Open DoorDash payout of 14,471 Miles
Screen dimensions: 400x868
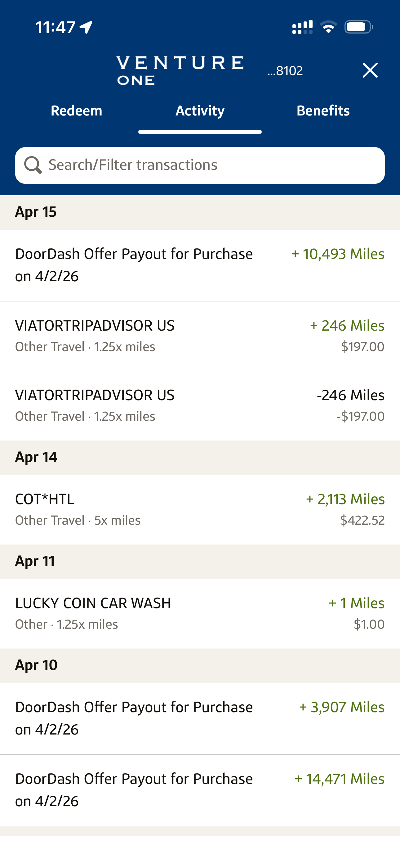pyautogui.click(x=200, y=790)
